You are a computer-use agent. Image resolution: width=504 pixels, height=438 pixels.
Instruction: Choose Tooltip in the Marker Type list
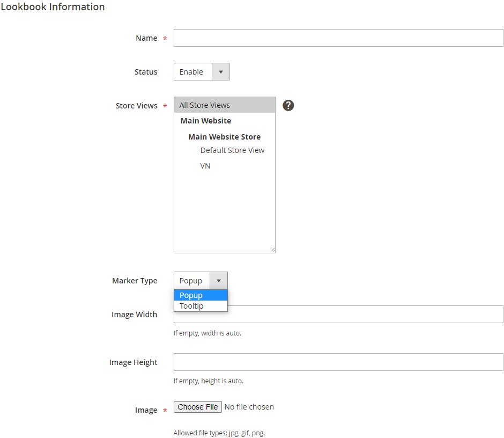tap(201, 306)
